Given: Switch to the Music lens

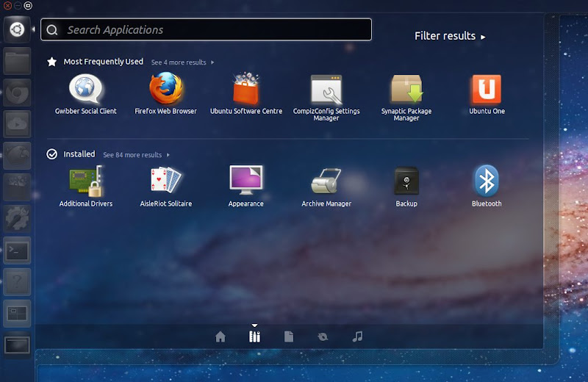Looking at the screenshot, I should pos(358,336).
